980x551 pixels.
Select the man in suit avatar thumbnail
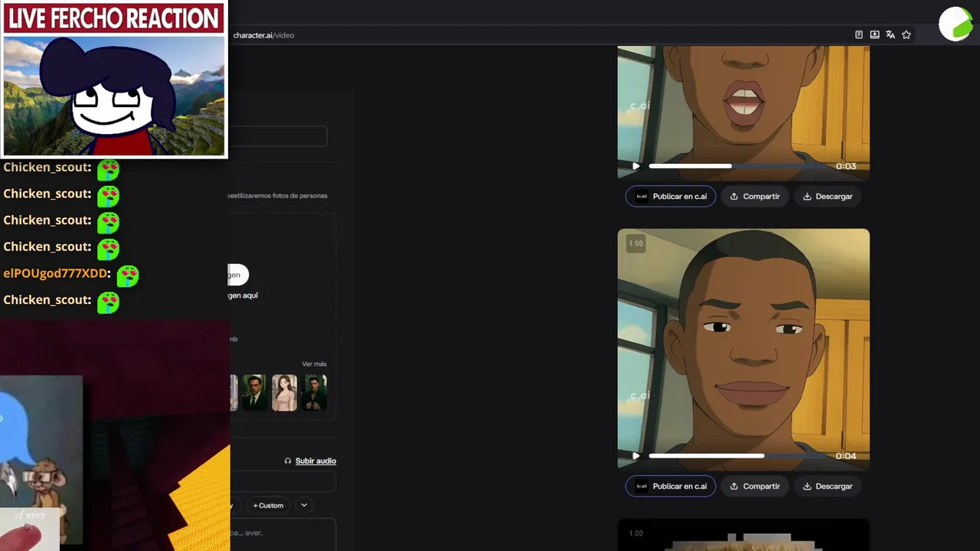click(x=254, y=393)
